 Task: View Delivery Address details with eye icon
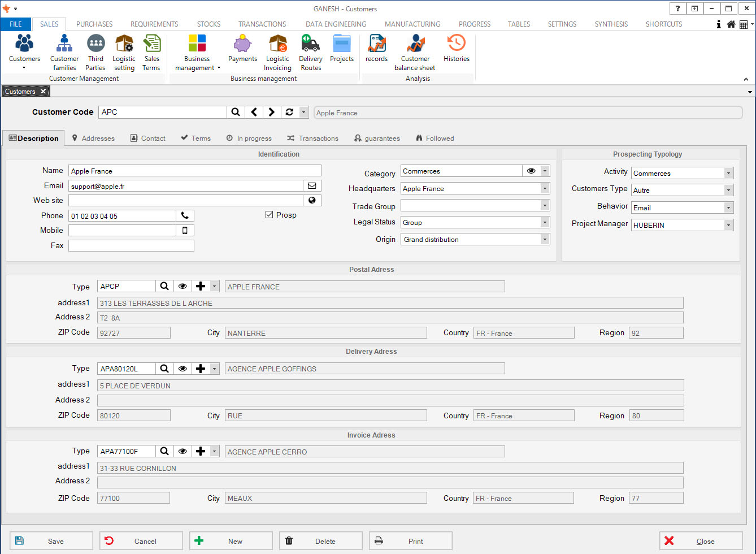point(183,369)
